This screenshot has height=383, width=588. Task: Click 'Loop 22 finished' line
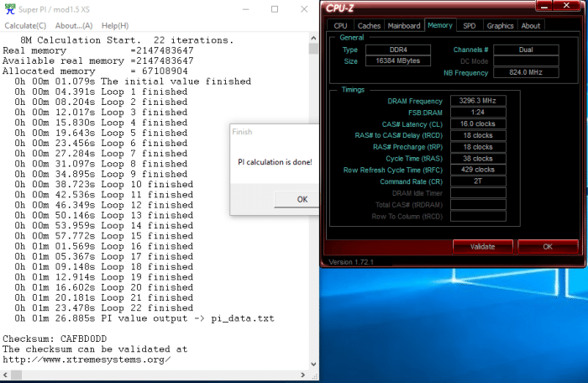click(x=104, y=308)
